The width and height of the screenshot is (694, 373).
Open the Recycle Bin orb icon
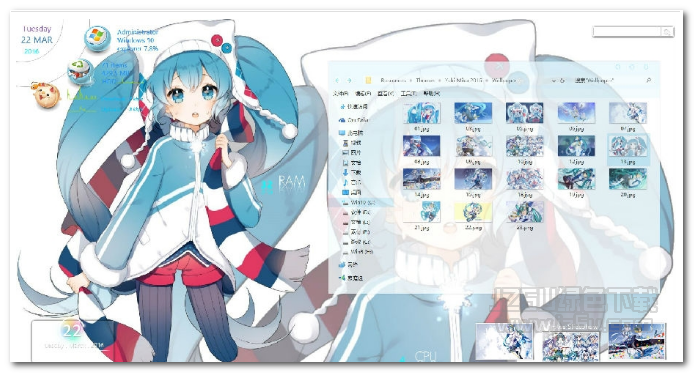coord(80,71)
